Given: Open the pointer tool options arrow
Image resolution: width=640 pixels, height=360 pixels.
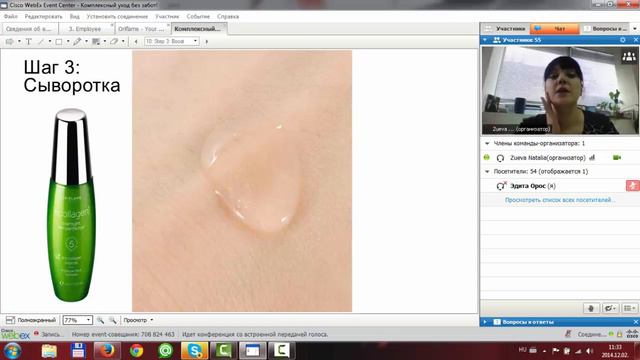Looking at the screenshot, I should tap(19, 41).
